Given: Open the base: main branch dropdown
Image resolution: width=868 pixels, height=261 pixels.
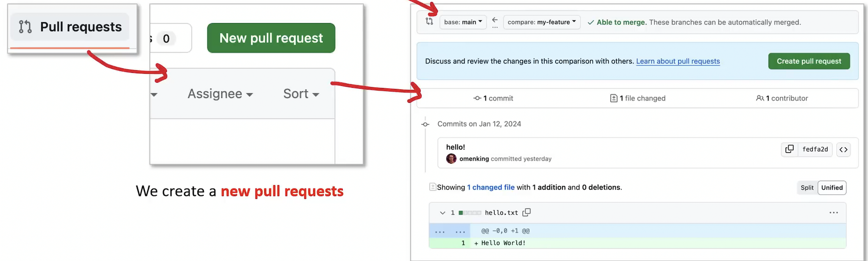Looking at the screenshot, I should point(463,22).
